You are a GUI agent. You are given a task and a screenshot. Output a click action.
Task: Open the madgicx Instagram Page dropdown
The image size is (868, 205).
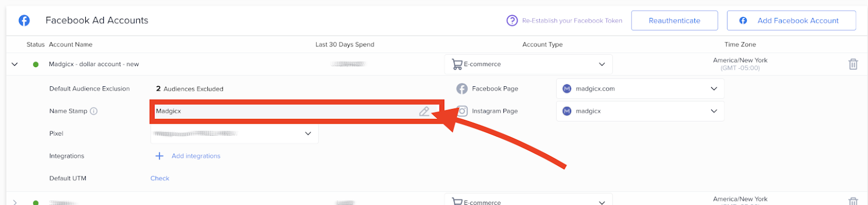point(640,111)
